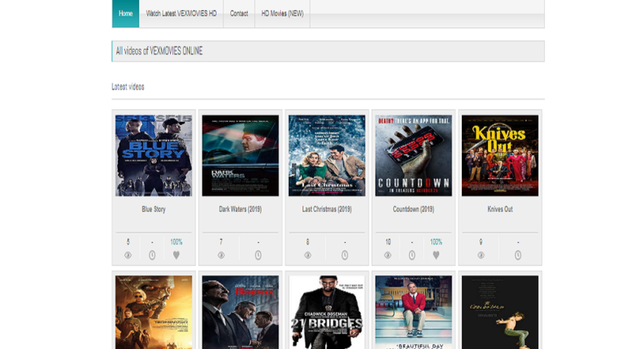Open the Beautiful Day poster thumbnail
644x349 pixels.
pyautogui.click(x=414, y=313)
